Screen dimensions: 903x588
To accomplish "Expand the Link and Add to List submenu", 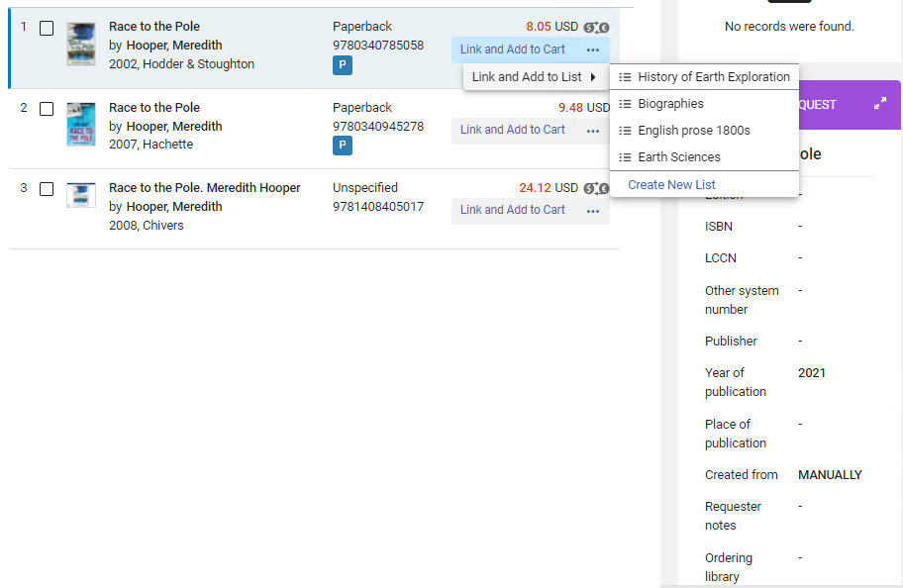I will (535, 77).
